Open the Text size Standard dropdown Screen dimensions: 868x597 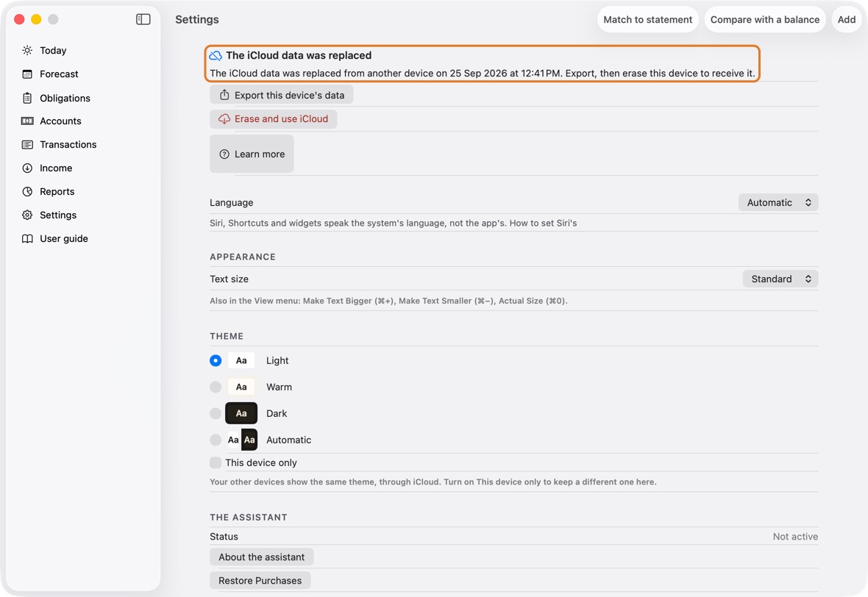click(x=780, y=279)
